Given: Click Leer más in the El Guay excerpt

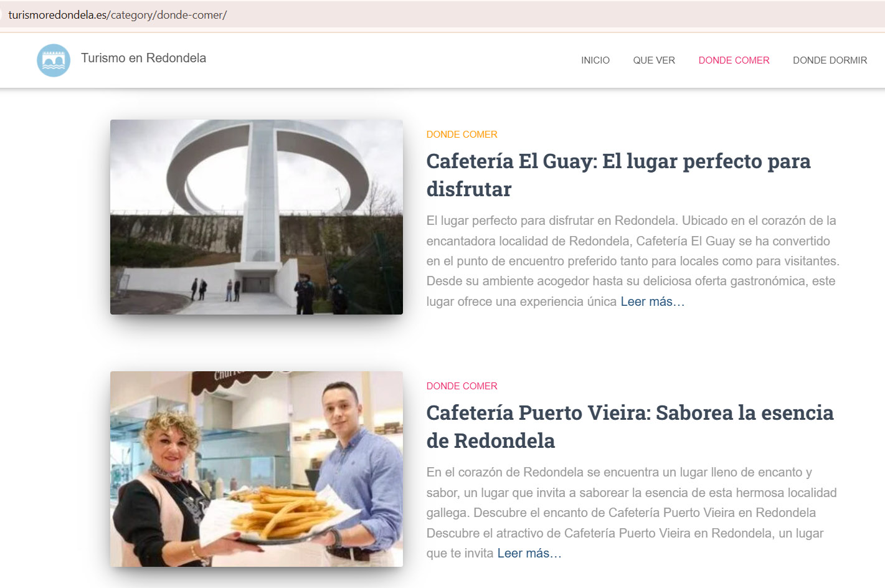Looking at the screenshot, I should pos(652,302).
